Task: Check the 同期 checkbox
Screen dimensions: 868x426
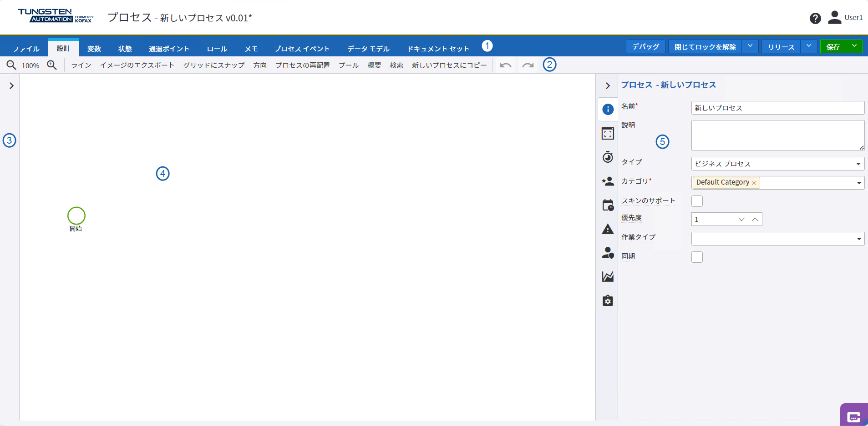Action: 696,257
